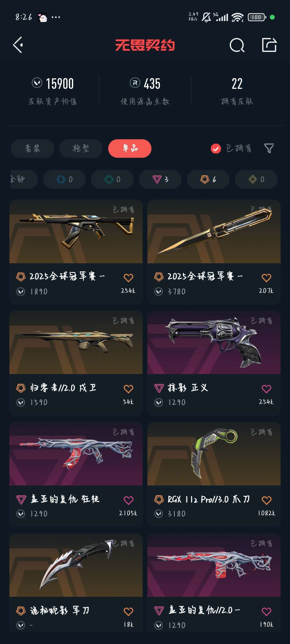
Task: Favorite the 掠影 正义 skin heart
Action: coord(266,389)
